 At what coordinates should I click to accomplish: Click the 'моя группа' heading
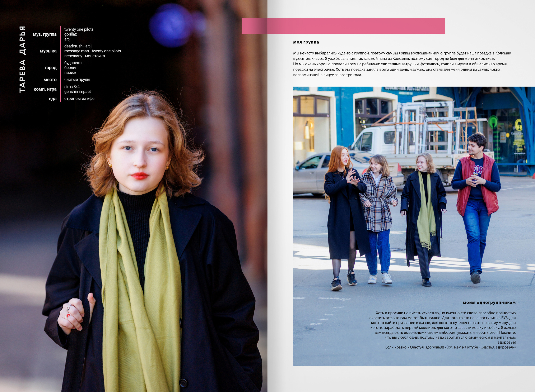tap(306, 42)
